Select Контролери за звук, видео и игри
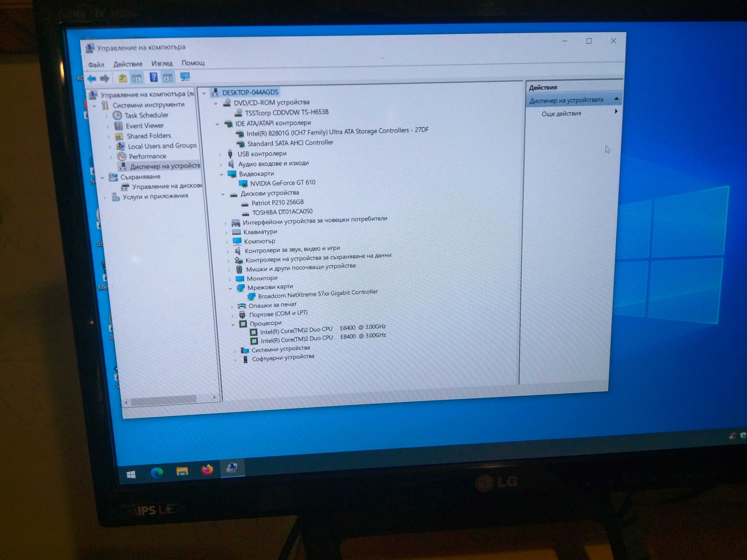 pos(292,249)
